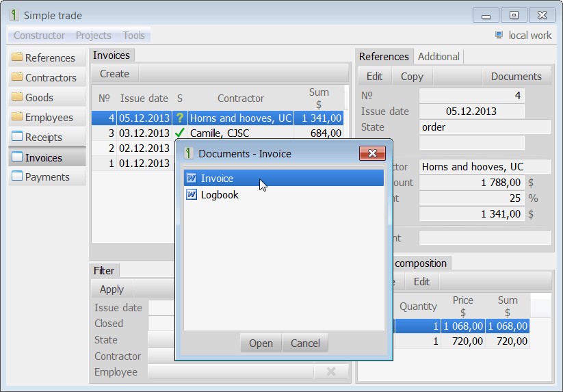
Task: Click the Payments document icon
Action: [x=17, y=177]
